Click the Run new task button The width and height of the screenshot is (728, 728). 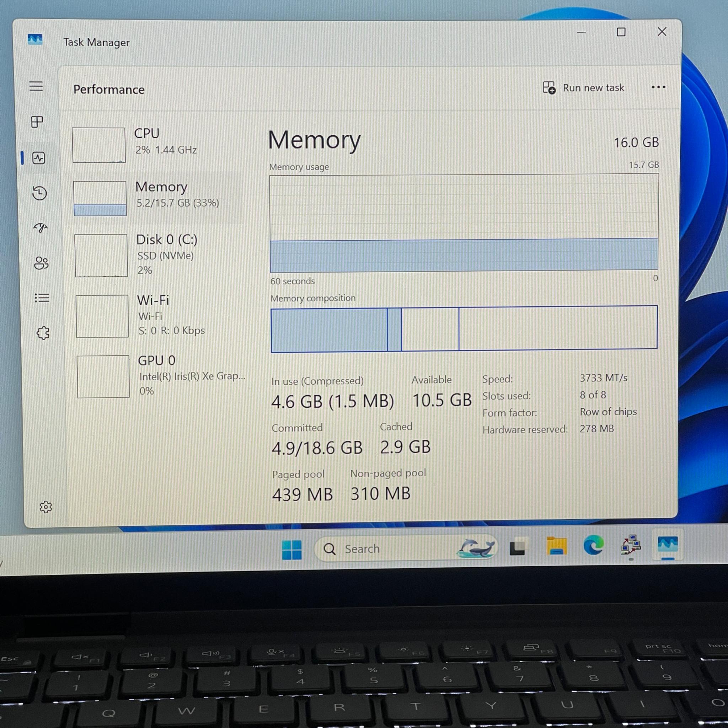583,88
